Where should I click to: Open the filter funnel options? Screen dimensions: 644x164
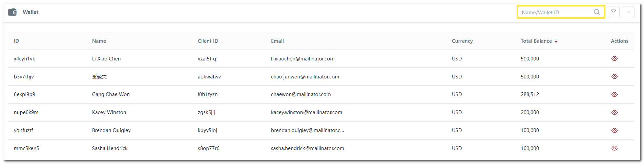pyautogui.click(x=614, y=12)
